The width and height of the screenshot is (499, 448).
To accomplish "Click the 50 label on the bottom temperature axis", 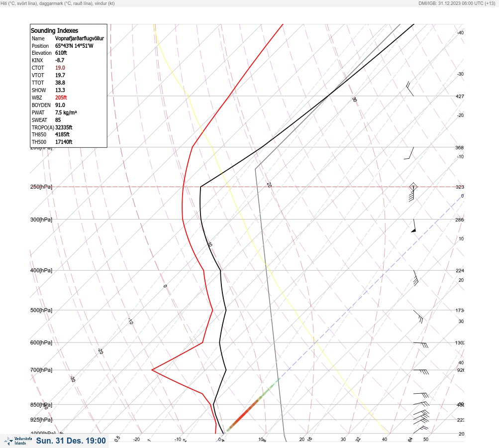I will pos(426,440).
